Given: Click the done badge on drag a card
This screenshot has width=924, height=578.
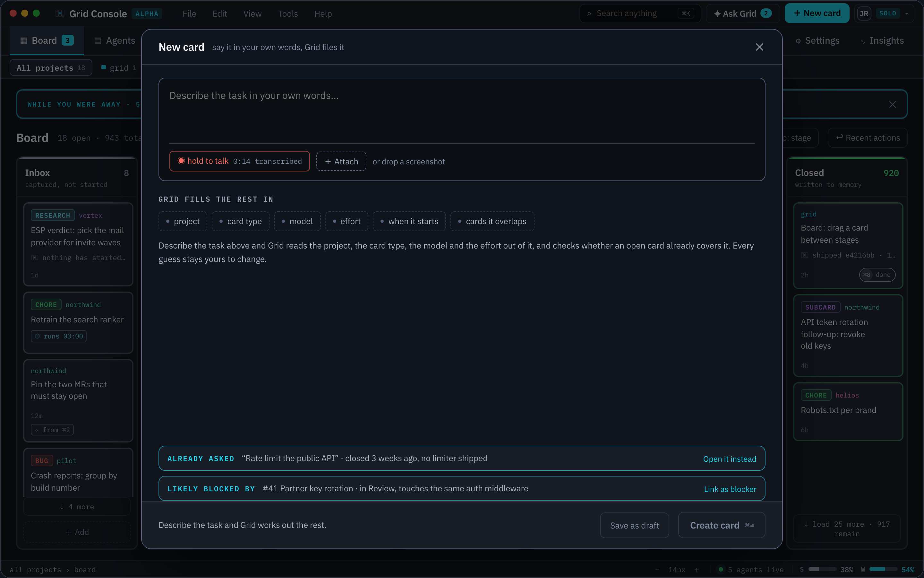Looking at the screenshot, I should pos(877,275).
